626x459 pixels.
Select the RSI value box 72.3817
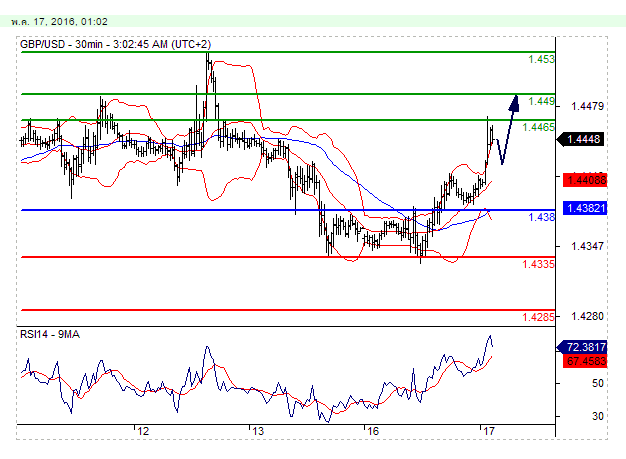[x=581, y=347]
